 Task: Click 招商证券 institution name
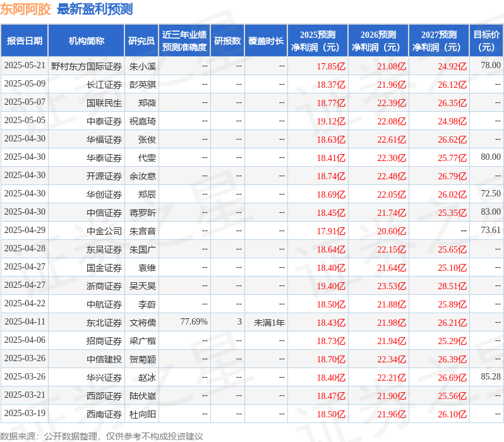(x=104, y=342)
